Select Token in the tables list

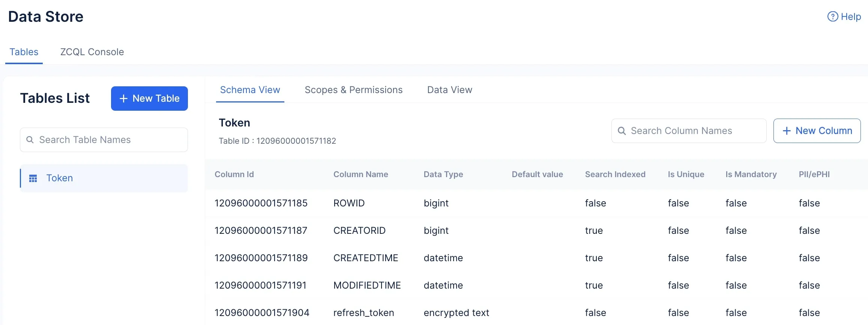click(60, 178)
